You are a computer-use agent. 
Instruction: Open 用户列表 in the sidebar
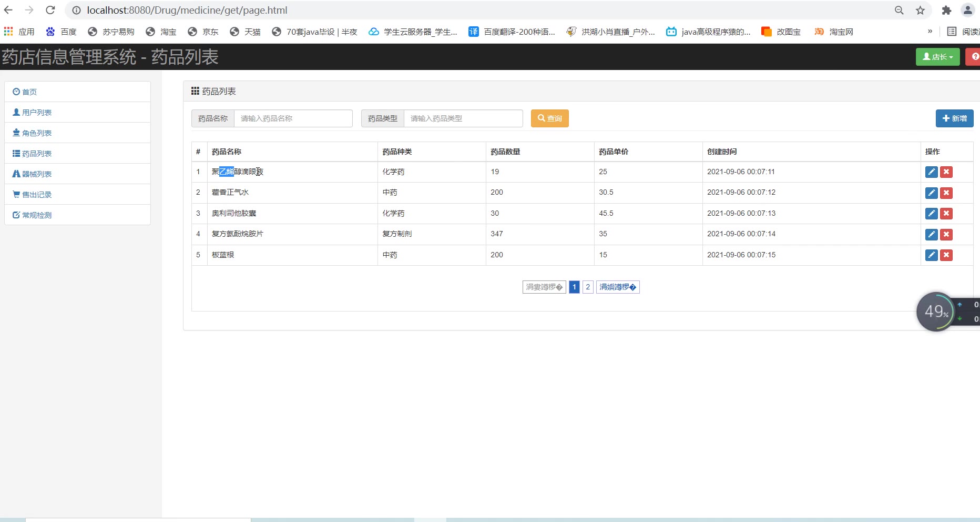tap(37, 113)
